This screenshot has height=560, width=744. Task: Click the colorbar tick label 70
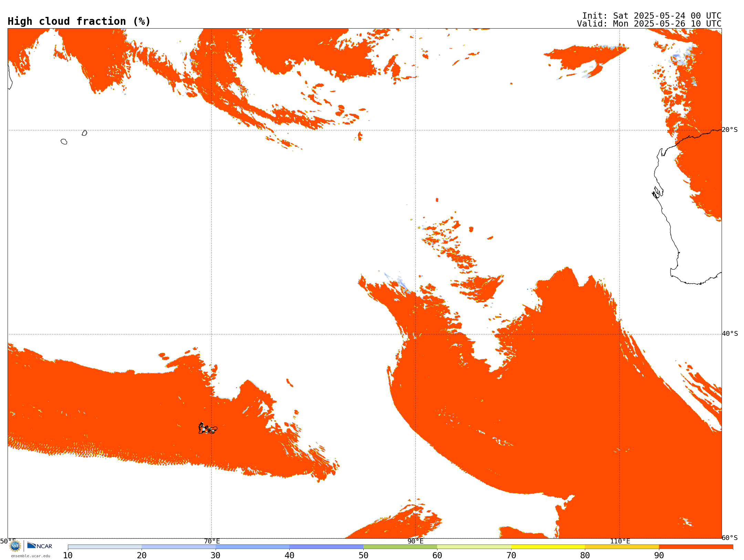(511, 556)
